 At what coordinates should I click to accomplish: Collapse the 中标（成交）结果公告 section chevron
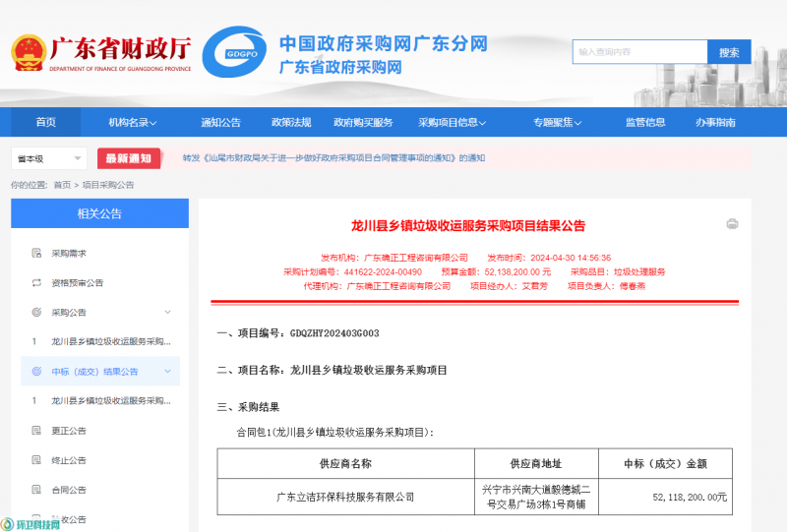pos(167,372)
